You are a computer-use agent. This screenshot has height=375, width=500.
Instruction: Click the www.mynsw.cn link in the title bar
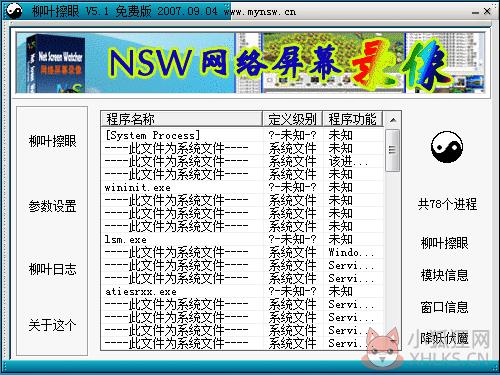tap(260, 12)
